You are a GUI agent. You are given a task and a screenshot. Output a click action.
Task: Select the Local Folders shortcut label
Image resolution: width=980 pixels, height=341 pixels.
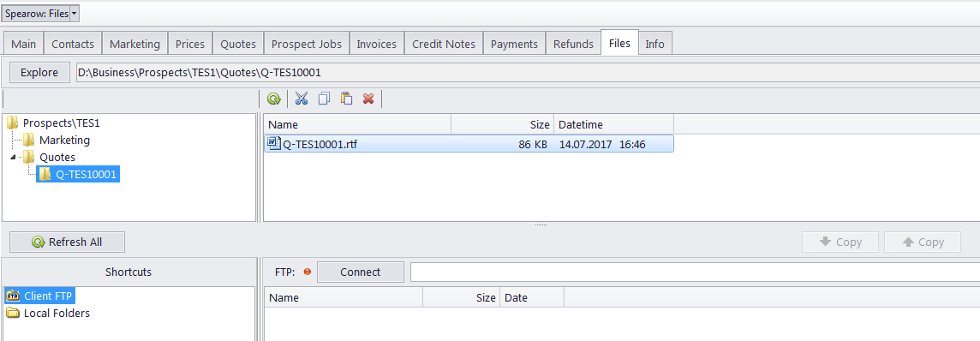[57, 313]
